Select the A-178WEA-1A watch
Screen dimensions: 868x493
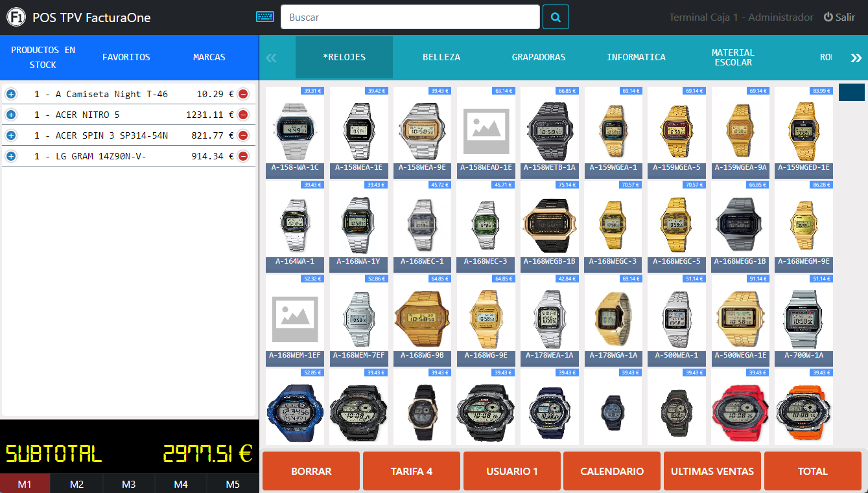(x=550, y=321)
